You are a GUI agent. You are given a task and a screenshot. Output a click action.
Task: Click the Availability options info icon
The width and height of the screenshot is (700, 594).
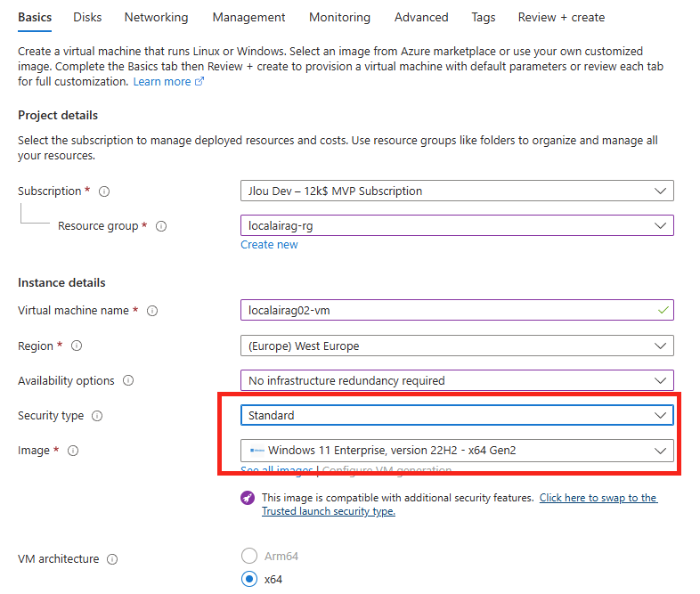128,380
